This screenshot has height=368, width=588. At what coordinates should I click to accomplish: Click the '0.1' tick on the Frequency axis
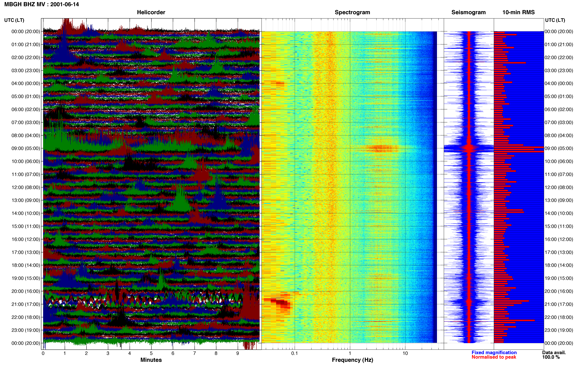(295, 353)
